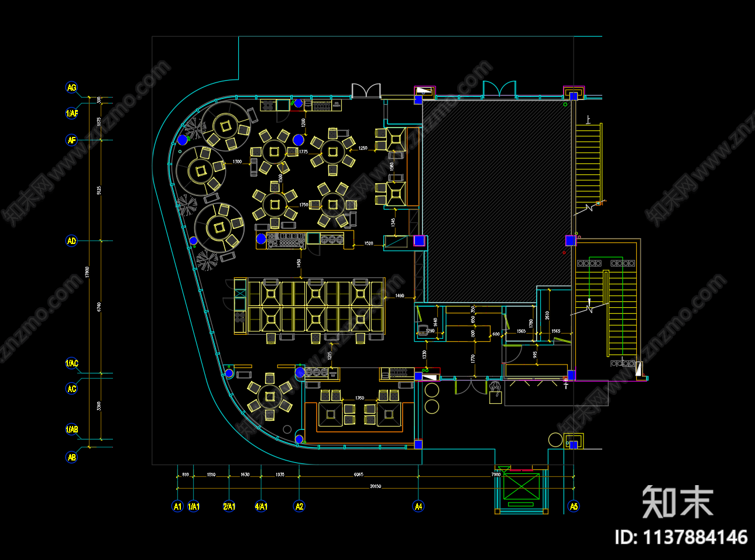This screenshot has width=755, height=560.
Task: Select the 1/AF grid axis marker
Action: click(71, 113)
